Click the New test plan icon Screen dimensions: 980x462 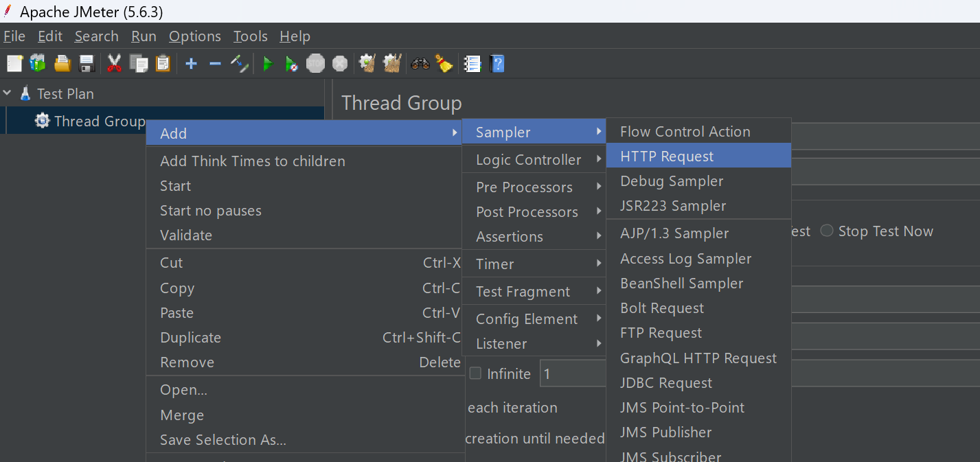[14, 64]
